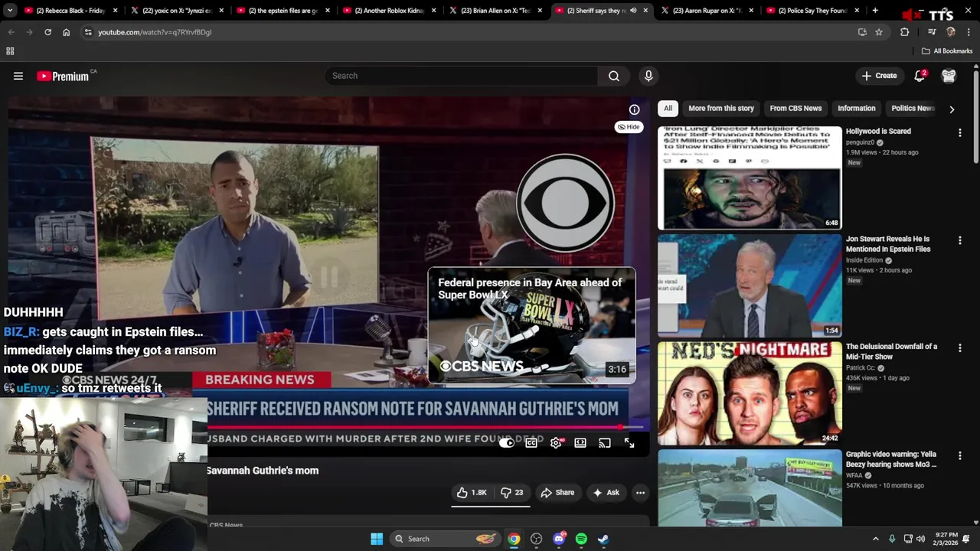Open Steam from the taskbar
This screenshot has height=551, width=980.
(x=603, y=539)
